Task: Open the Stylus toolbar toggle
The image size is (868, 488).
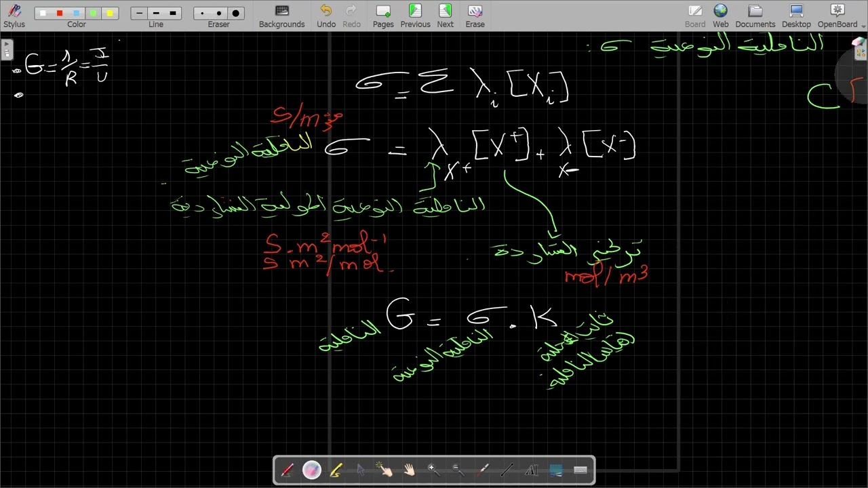Action: click(x=14, y=16)
